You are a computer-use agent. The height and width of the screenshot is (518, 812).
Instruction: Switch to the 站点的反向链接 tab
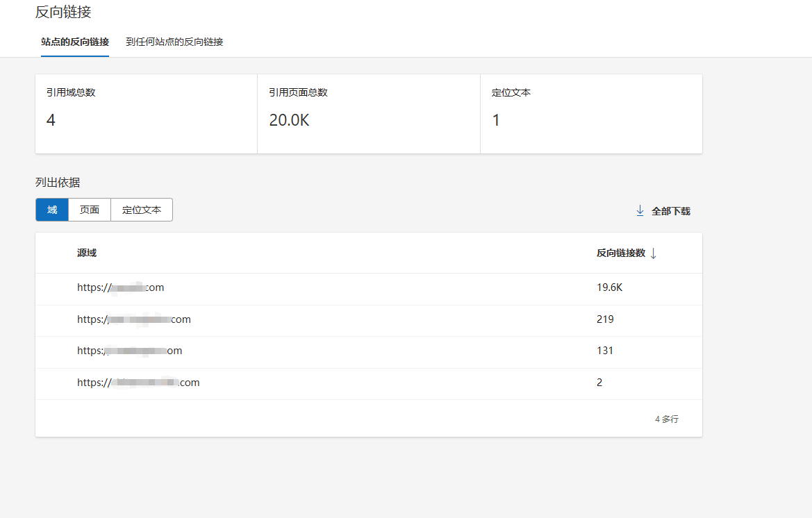click(75, 42)
